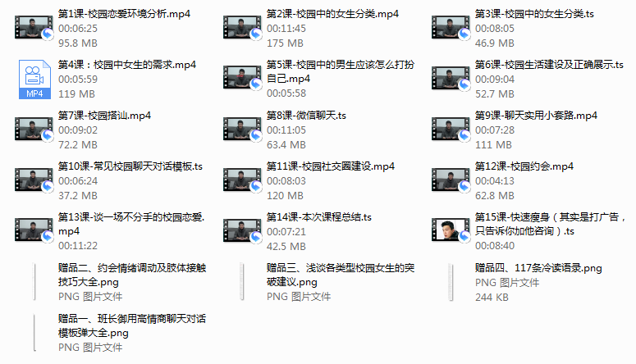636x364 pixels.
Task: Open thumbnail of 第6课-校园生活建设及正确展示.ts
Action: [x=451, y=78]
